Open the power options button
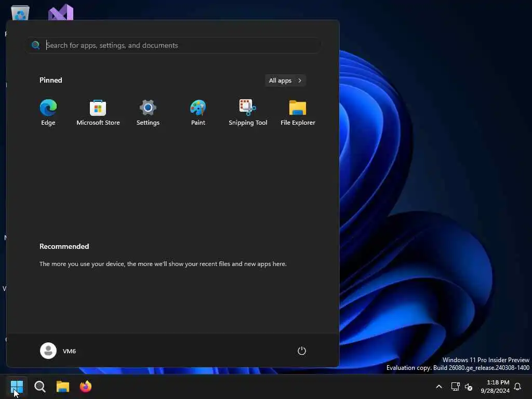 point(302,351)
